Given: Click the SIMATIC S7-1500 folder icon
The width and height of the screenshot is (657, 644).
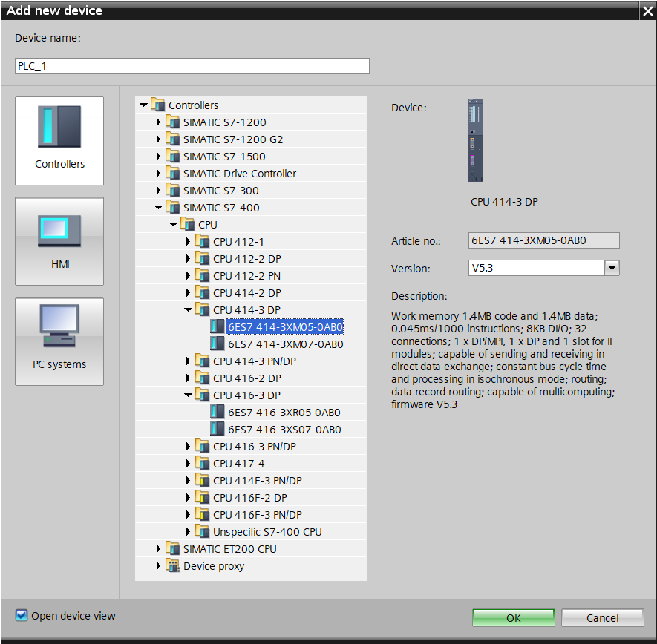Looking at the screenshot, I should point(173,157).
